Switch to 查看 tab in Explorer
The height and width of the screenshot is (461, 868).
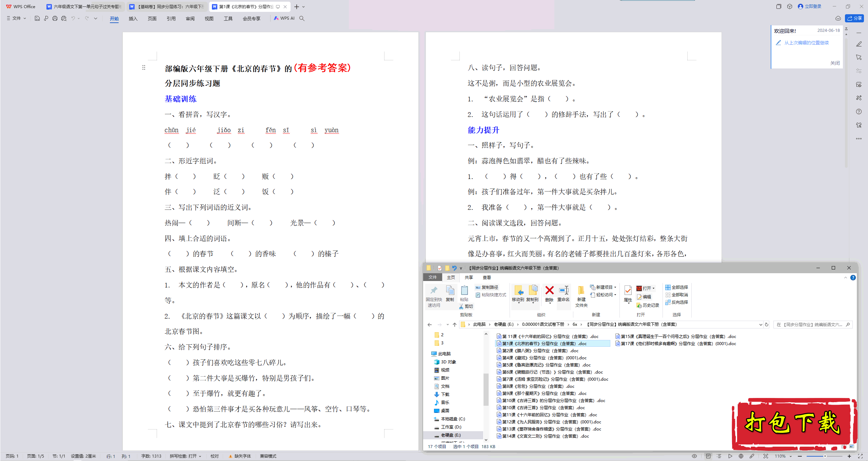487,278
